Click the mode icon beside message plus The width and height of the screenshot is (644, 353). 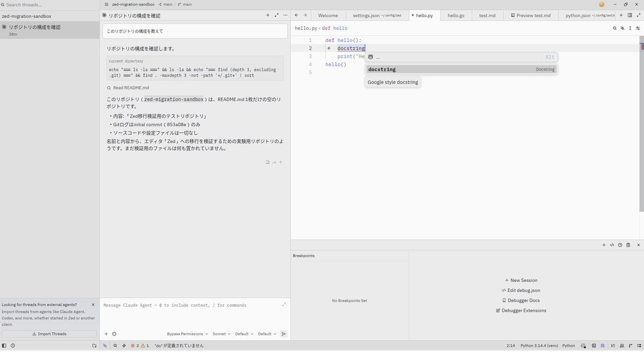click(x=114, y=334)
